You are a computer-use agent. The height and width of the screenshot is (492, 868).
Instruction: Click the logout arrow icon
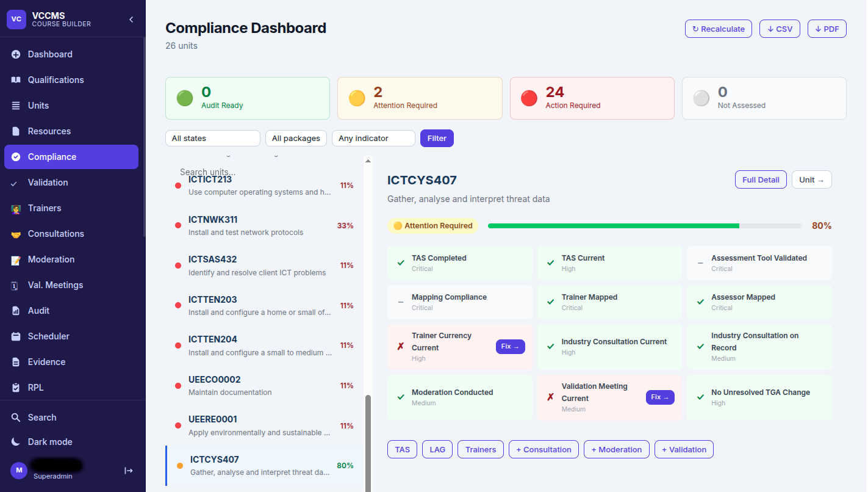(129, 470)
